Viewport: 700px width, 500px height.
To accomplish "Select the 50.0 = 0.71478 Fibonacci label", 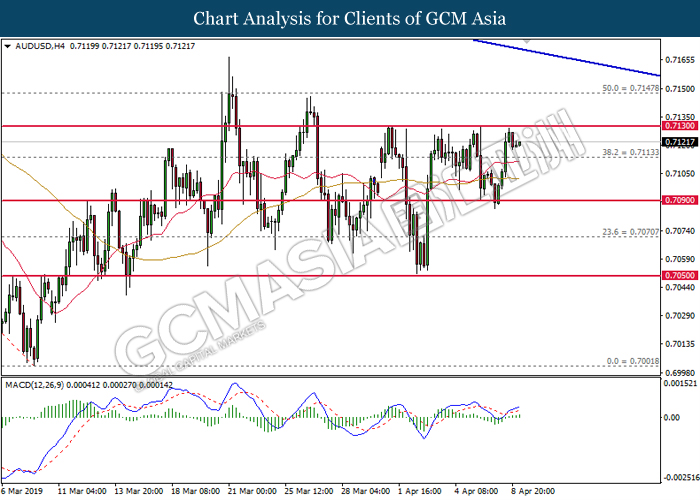I will [629, 88].
